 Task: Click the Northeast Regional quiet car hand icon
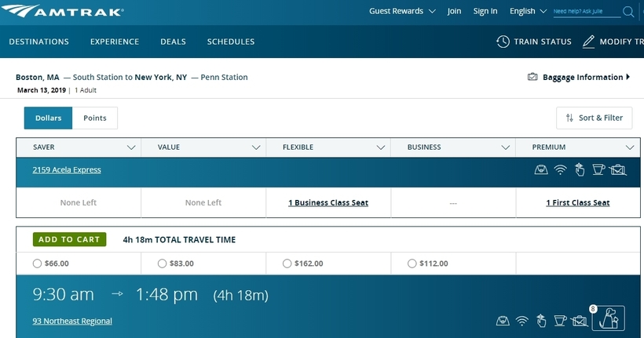[541, 321]
